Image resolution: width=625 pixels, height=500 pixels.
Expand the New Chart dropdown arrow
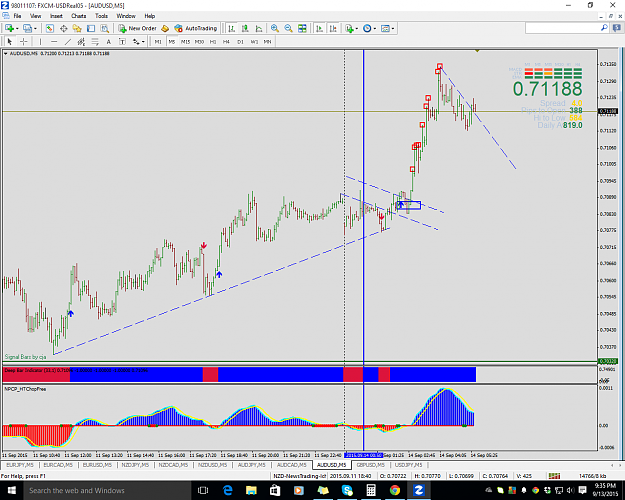[17, 28]
